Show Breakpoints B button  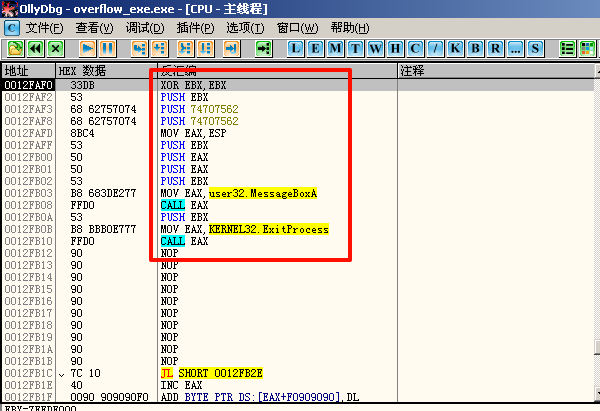click(x=475, y=49)
